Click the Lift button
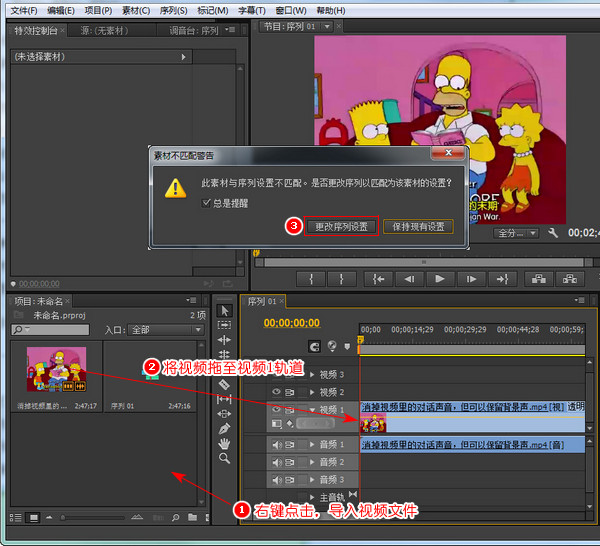Viewport: 600px width, 546px height. click(539, 279)
